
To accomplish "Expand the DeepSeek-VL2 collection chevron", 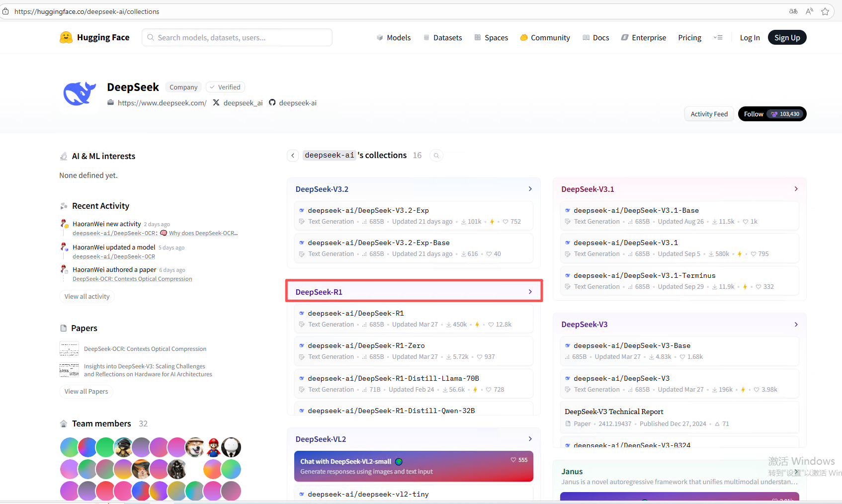I will [530, 439].
